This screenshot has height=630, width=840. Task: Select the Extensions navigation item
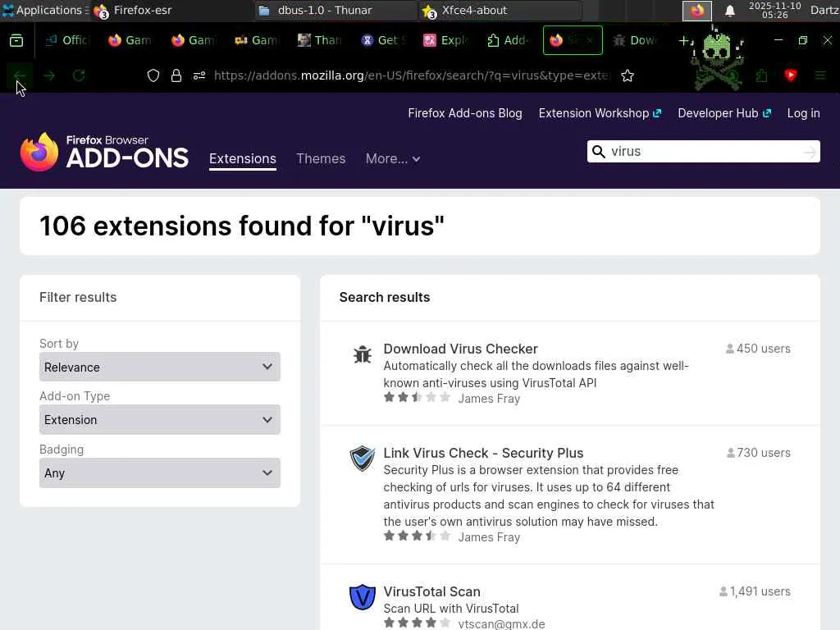[243, 158]
